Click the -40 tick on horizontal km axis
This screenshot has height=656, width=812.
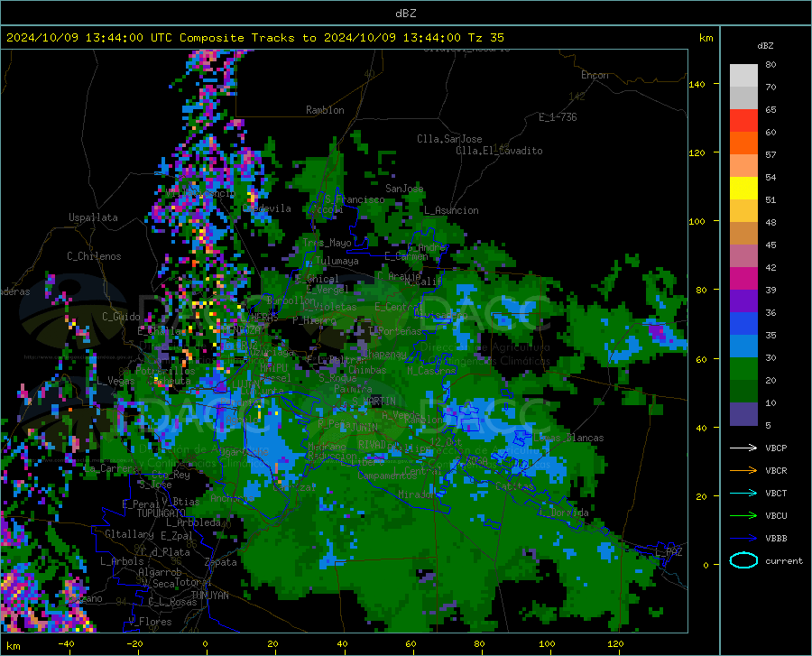[66, 643]
